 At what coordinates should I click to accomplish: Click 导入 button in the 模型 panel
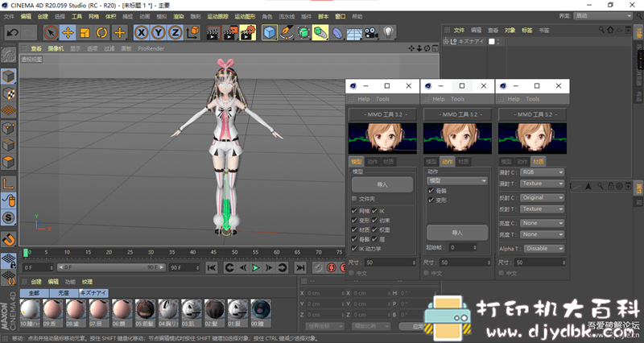pos(382,184)
